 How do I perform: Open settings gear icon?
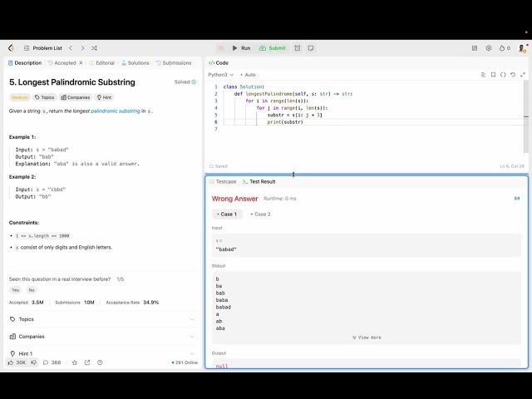489,48
